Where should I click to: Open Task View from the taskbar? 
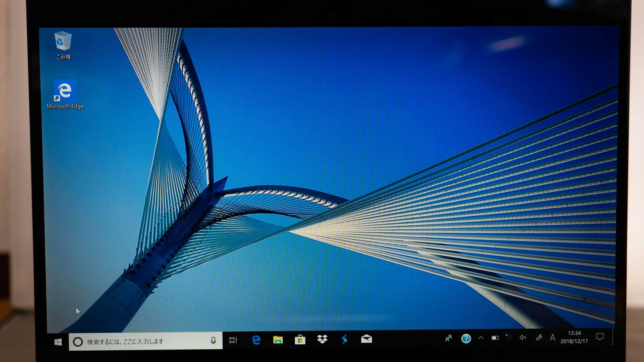tap(233, 340)
